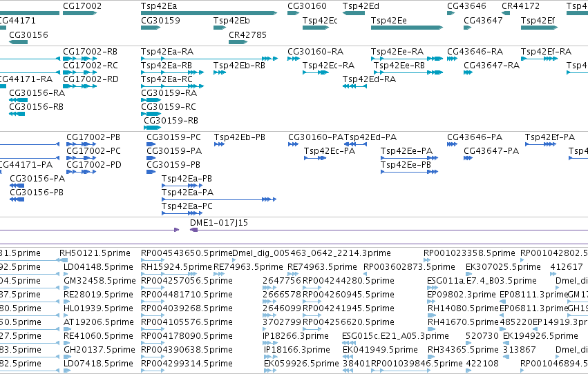Click transcript CG43646-RA

475,52
